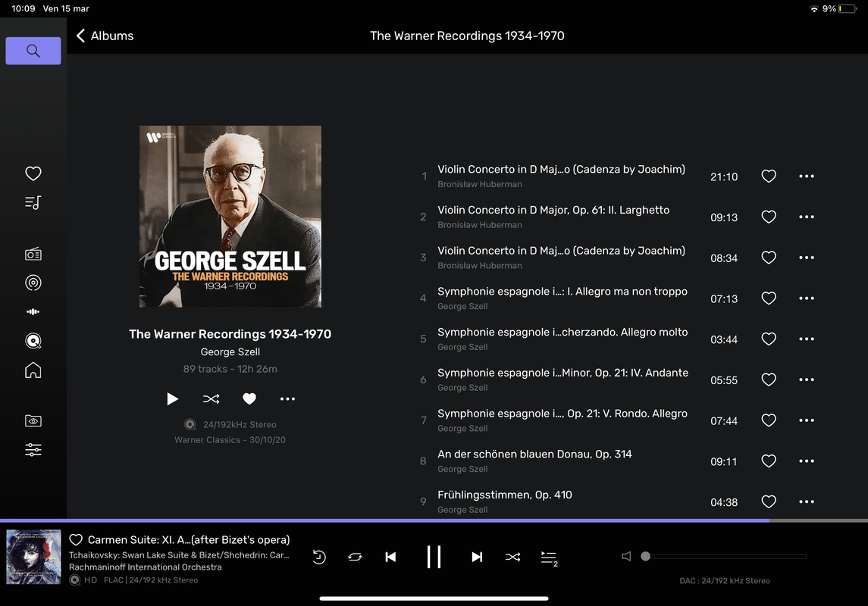Open the play queue icon

click(x=549, y=558)
